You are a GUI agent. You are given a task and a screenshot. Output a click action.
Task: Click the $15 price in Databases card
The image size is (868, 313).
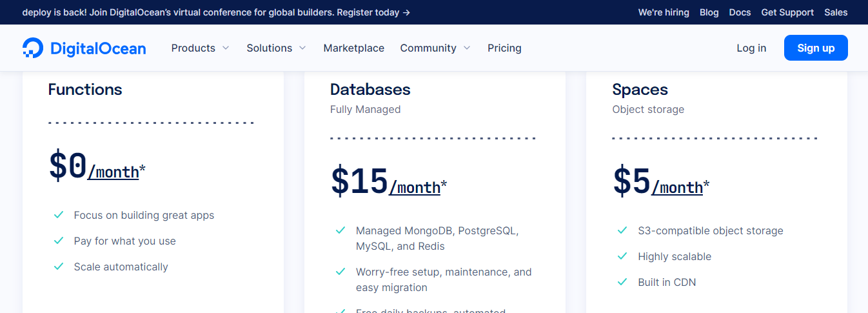359,181
